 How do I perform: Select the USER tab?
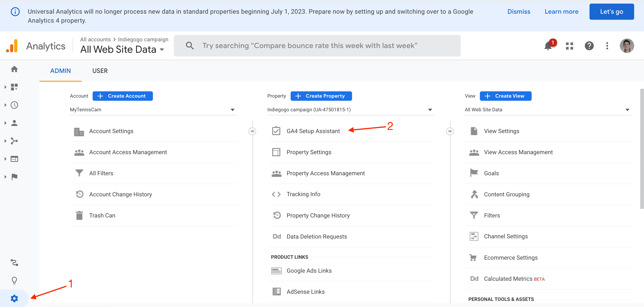[x=99, y=70]
